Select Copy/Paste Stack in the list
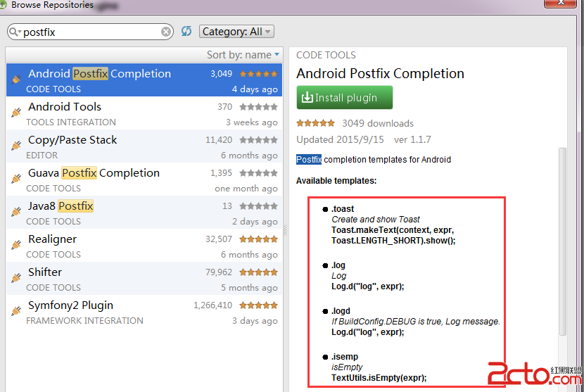The width and height of the screenshot is (584, 392). pyautogui.click(x=144, y=146)
